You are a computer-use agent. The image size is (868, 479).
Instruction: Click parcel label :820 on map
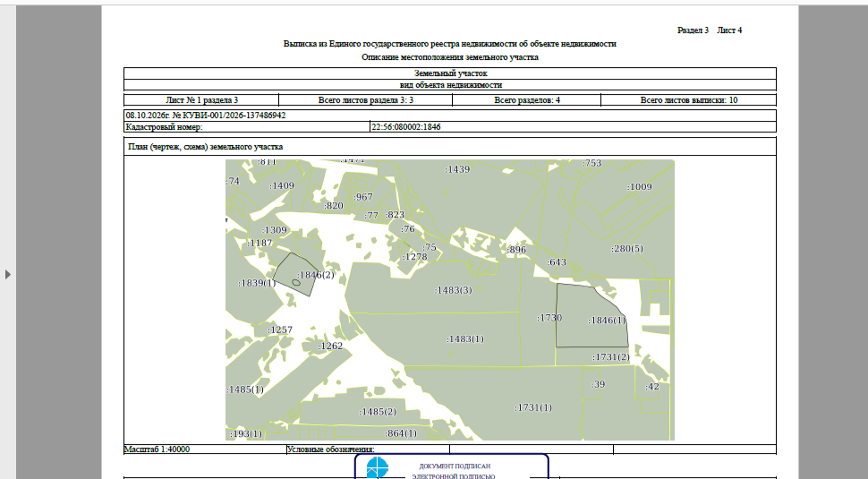333,205
